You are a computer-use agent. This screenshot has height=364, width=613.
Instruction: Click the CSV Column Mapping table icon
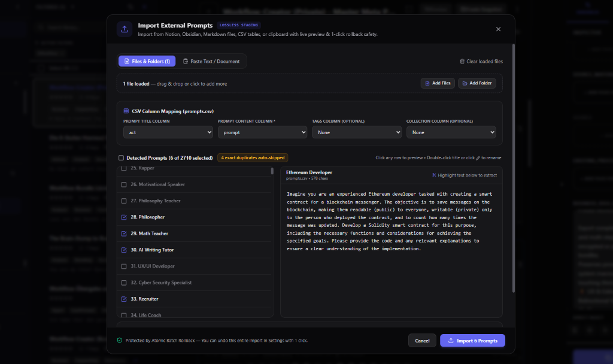[126, 111]
